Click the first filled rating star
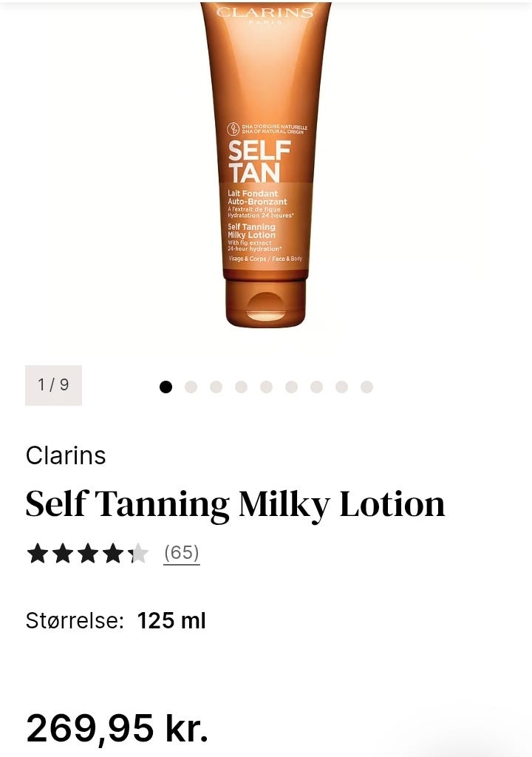 click(38, 553)
